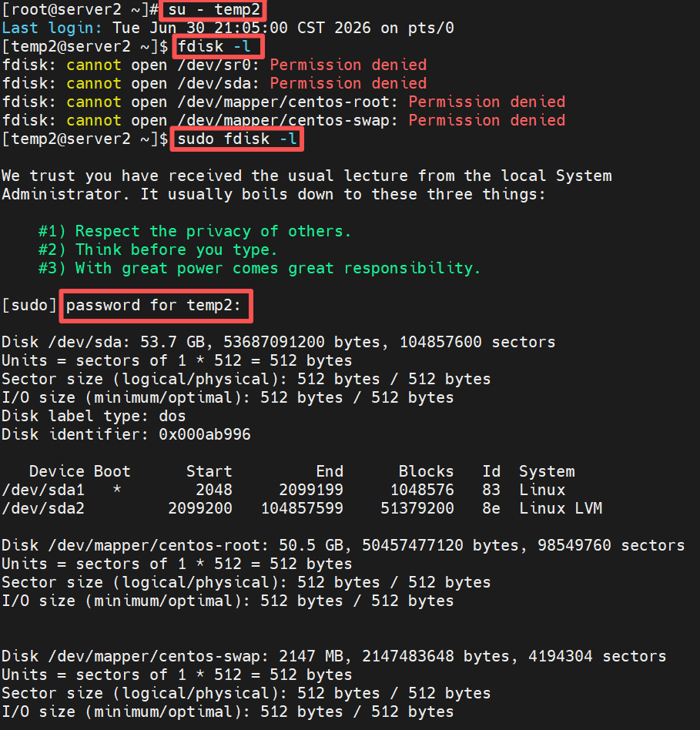
Task: Click the 'Start' column header
Action: [x=209, y=471]
